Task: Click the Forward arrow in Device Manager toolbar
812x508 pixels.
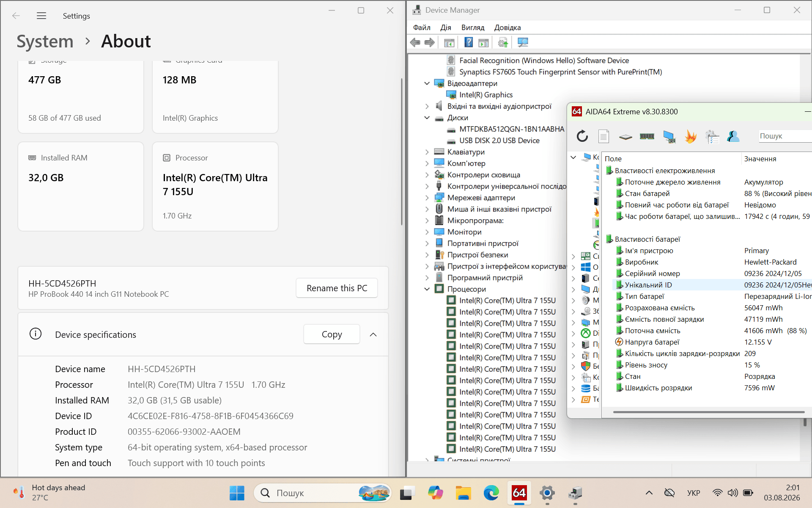Action: coord(430,42)
